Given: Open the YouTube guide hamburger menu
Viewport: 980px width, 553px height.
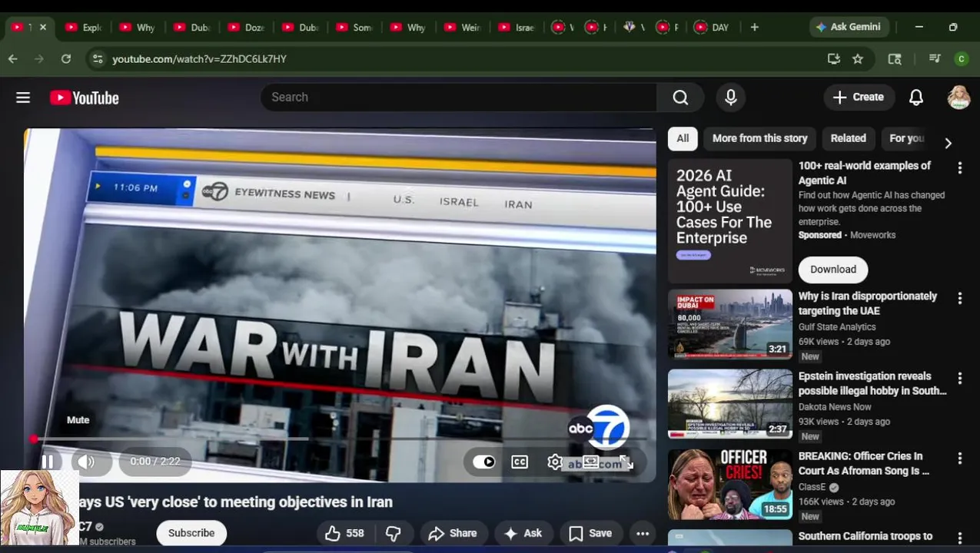Looking at the screenshot, I should [23, 98].
